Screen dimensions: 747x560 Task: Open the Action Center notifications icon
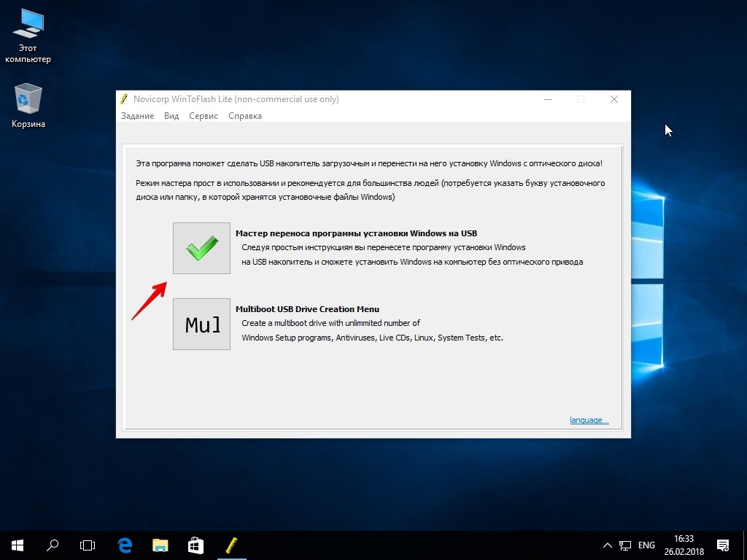[723, 545]
